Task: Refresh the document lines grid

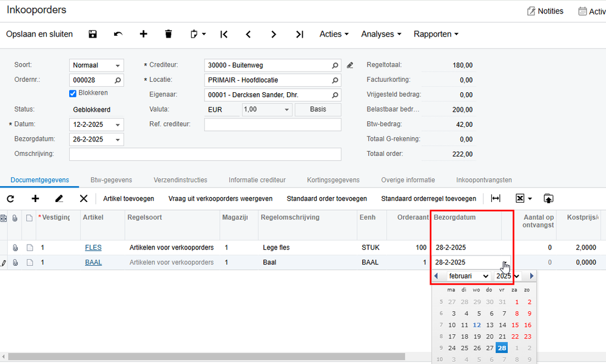Action: (10, 198)
